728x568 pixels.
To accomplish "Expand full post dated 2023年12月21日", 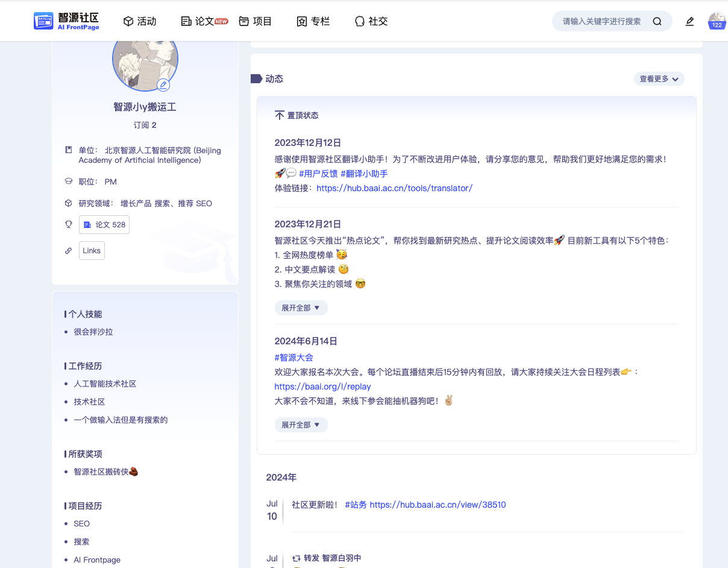I will (x=301, y=308).
